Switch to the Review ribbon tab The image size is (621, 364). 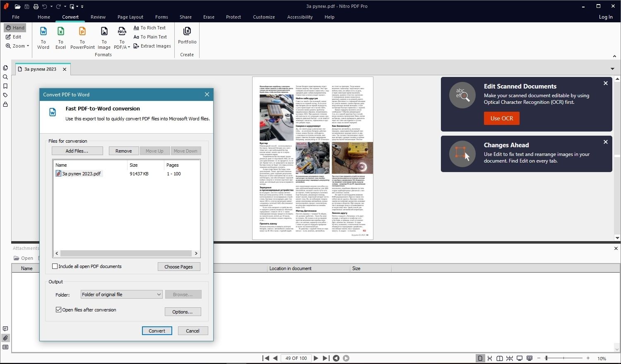point(98,17)
